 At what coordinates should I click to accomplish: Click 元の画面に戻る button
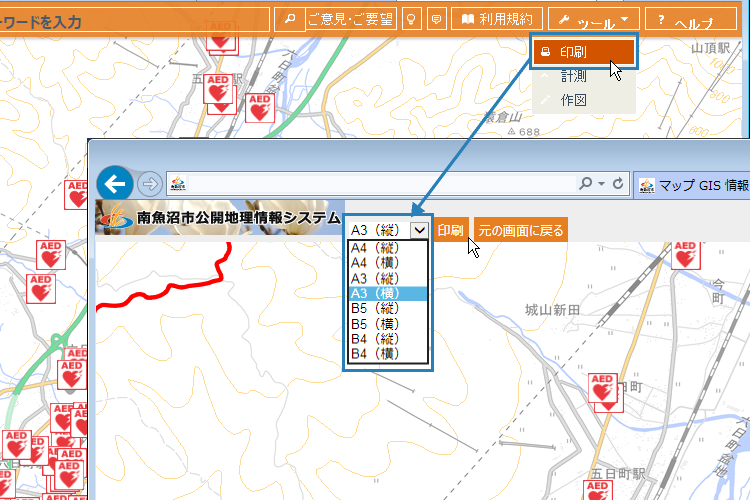click(x=521, y=230)
